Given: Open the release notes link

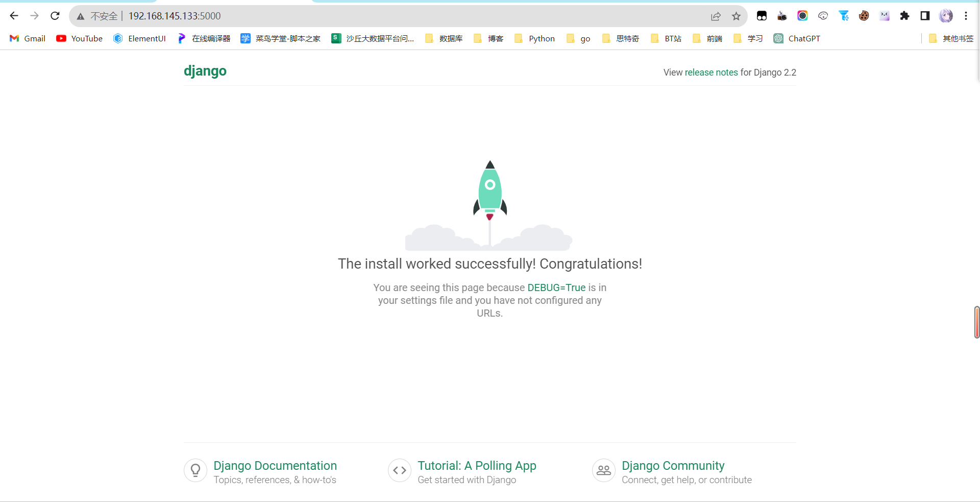Looking at the screenshot, I should point(710,72).
